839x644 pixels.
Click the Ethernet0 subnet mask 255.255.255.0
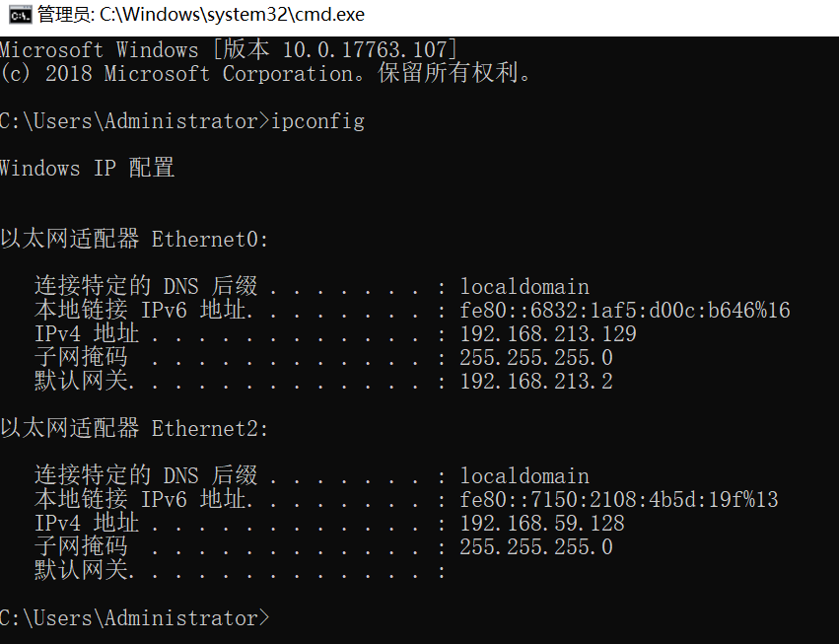536,358
